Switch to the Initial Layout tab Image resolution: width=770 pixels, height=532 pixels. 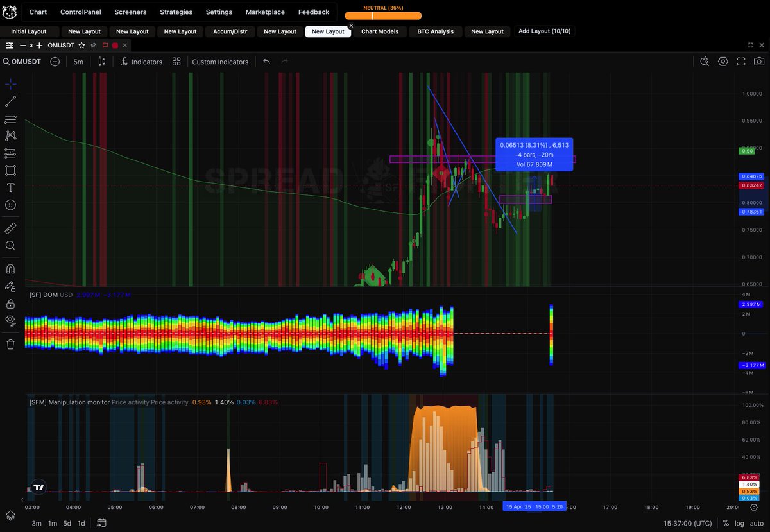(29, 31)
